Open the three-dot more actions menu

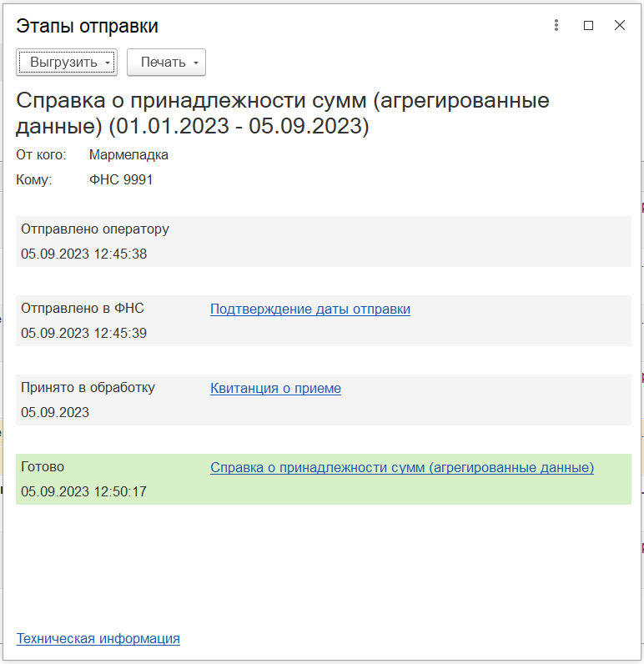click(556, 26)
